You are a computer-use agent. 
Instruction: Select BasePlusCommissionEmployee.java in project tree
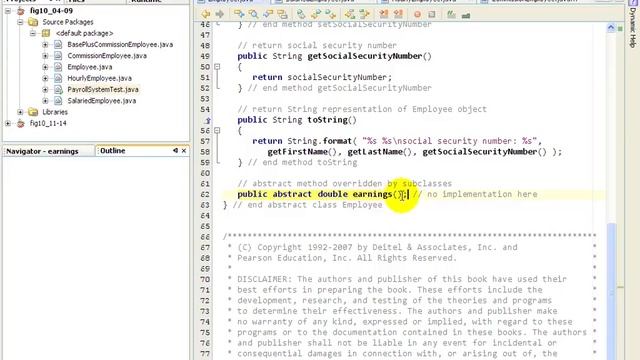(120, 44)
